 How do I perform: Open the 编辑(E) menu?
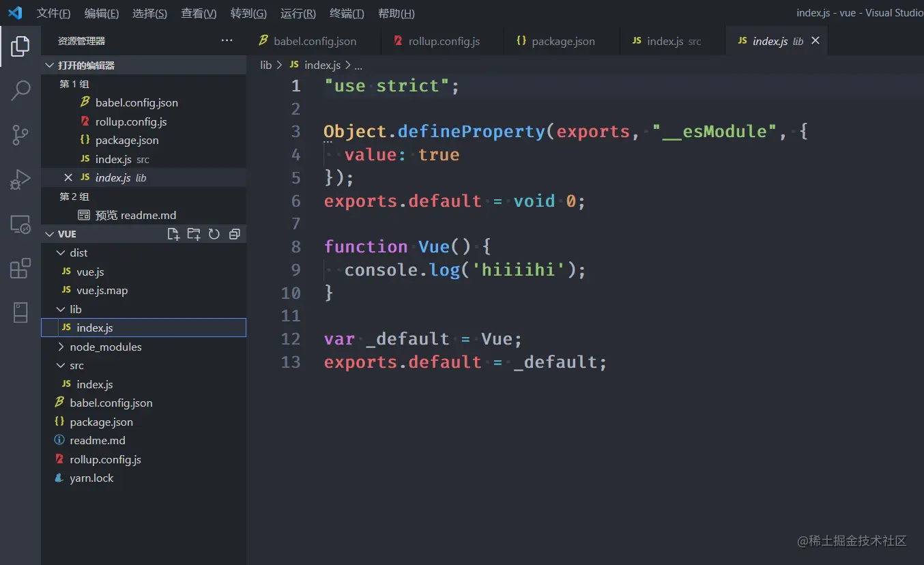tap(101, 14)
